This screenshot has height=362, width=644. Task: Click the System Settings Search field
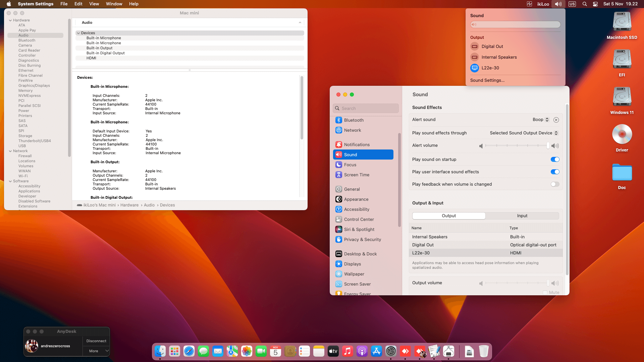click(x=366, y=108)
